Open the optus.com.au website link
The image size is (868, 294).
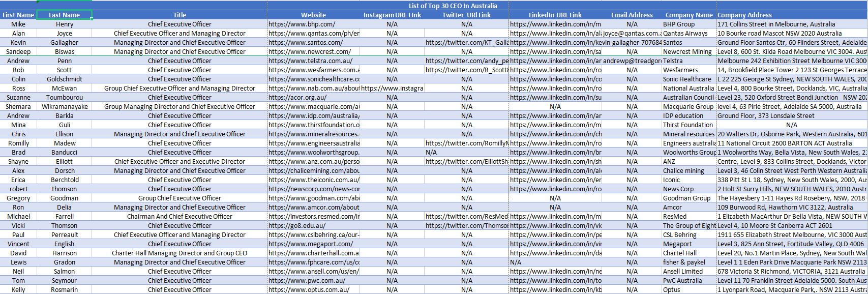pos(309,289)
